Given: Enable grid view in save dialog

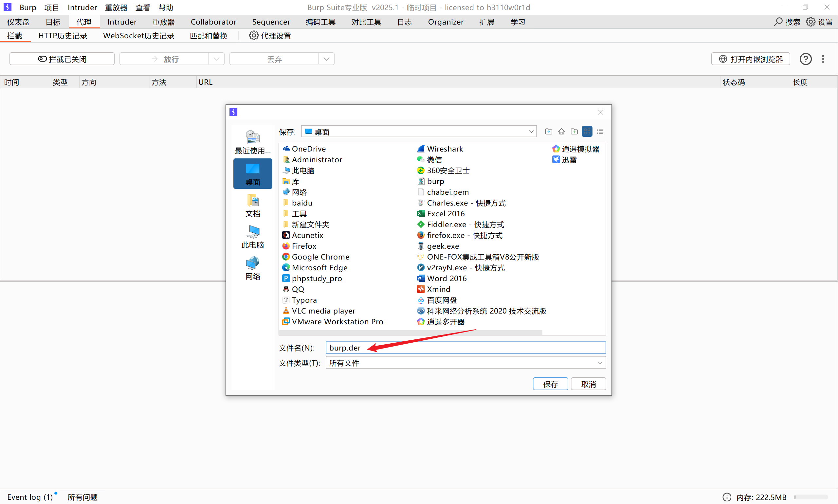Looking at the screenshot, I should 587,132.
